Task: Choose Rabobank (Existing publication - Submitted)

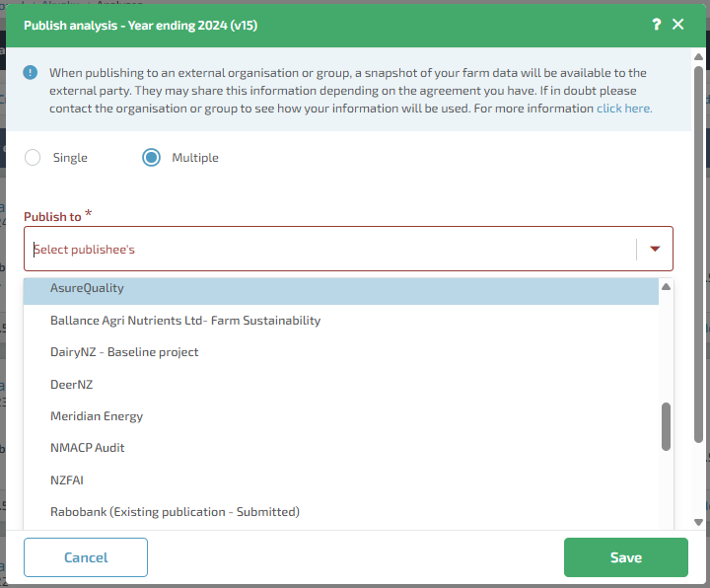Action: tap(341, 512)
